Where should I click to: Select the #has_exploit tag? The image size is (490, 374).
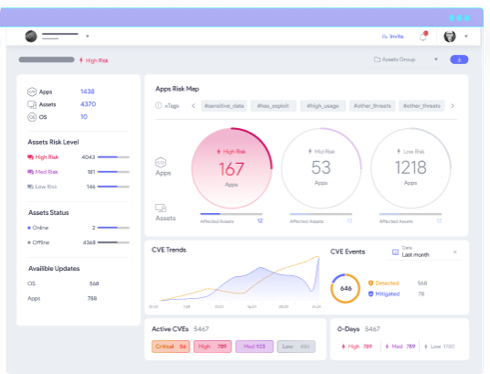[273, 106]
